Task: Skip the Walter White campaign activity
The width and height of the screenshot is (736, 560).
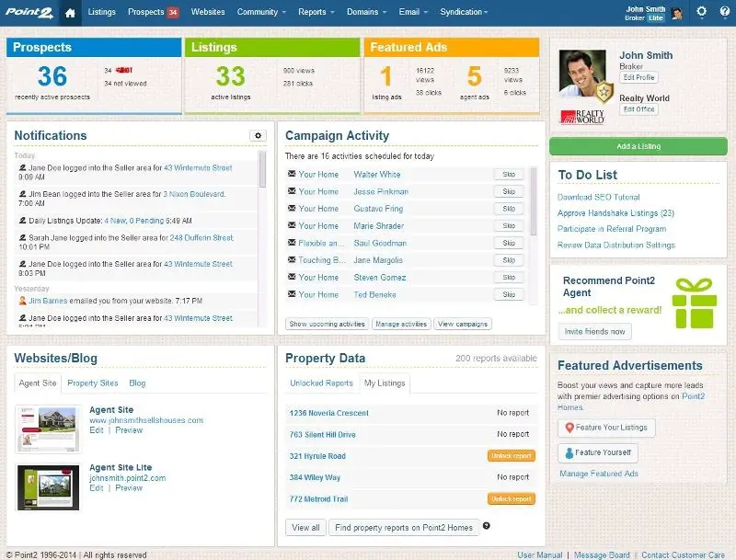Action: (x=509, y=175)
